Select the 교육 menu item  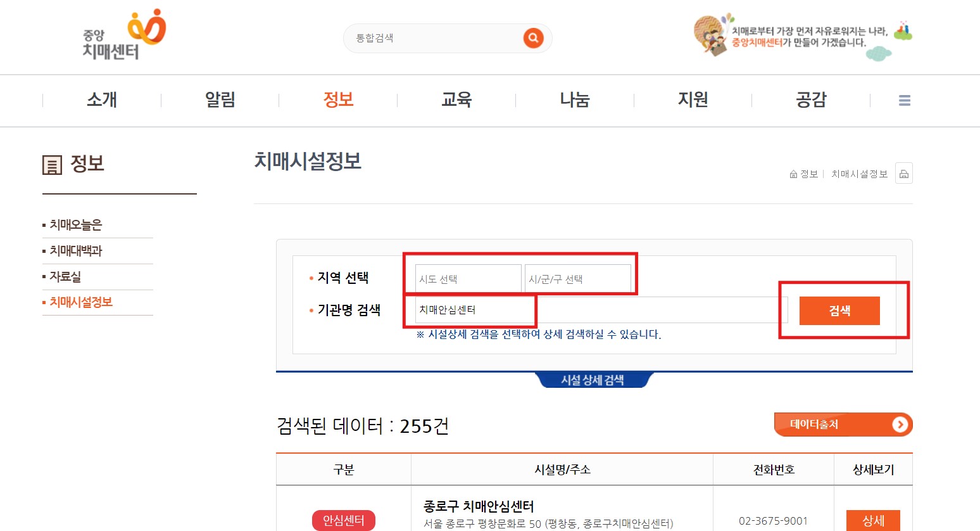pyautogui.click(x=456, y=99)
